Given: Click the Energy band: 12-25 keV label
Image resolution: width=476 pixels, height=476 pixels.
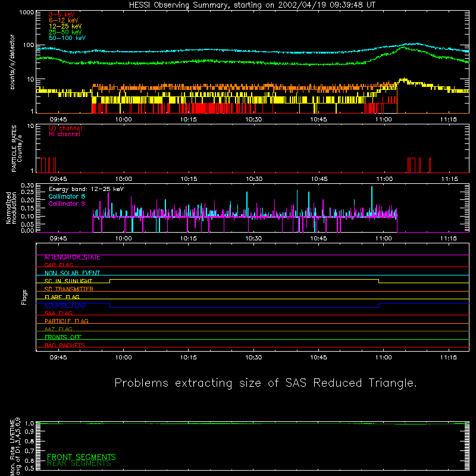Looking at the screenshot, I should (86, 189).
